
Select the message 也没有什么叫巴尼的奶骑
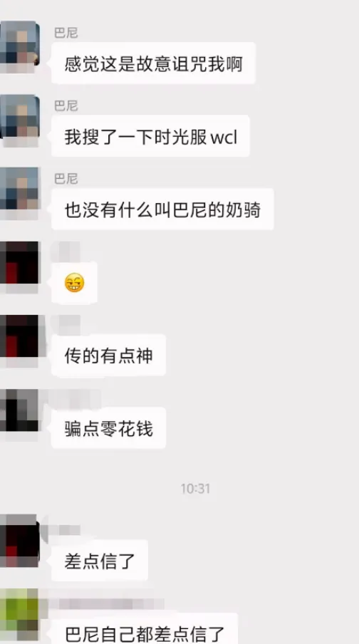tap(162, 210)
